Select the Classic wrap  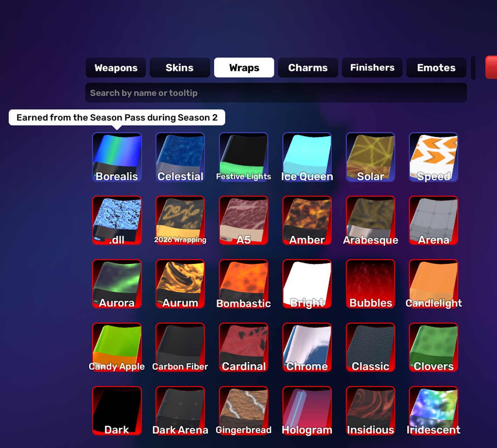tap(370, 347)
